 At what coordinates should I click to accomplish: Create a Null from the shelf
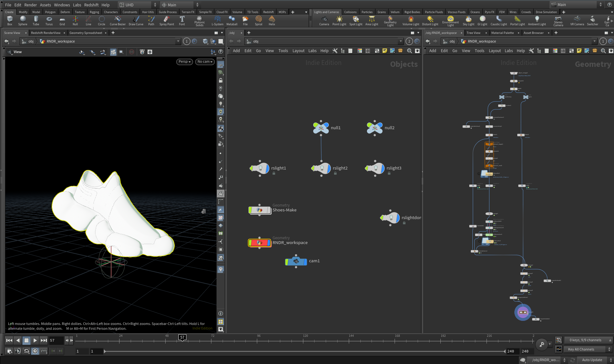[x=75, y=21]
